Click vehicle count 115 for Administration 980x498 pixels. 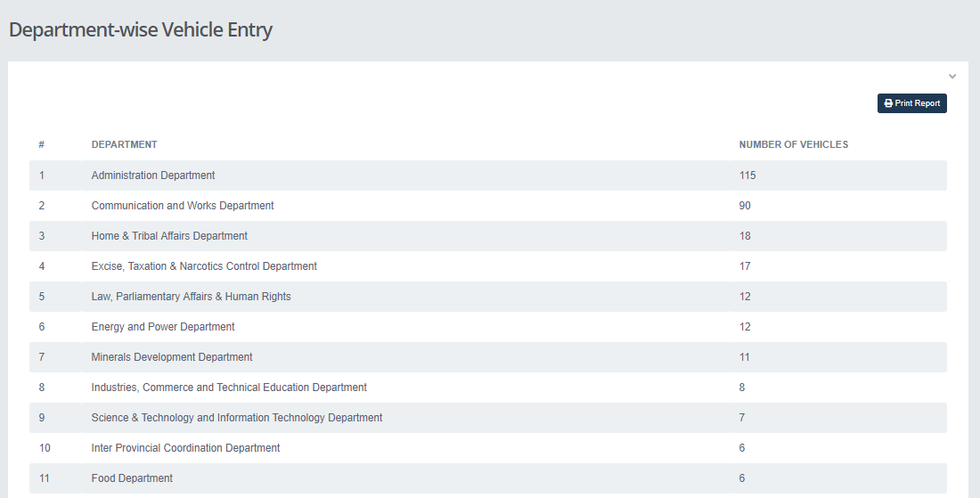click(747, 176)
